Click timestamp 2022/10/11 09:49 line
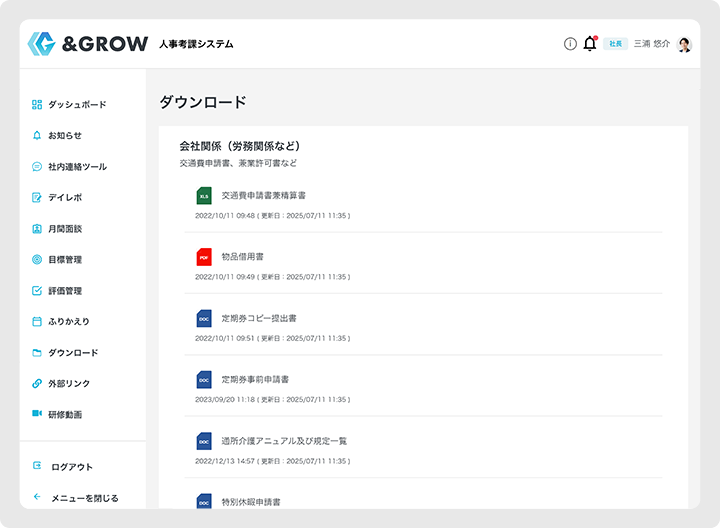Image resolution: width=720 pixels, height=528 pixels. tap(272, 277)
